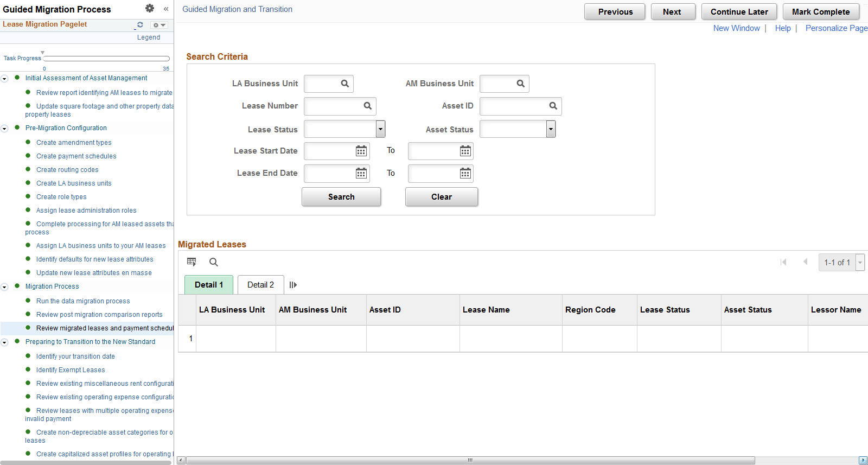Open the Legend link
This screenshot has width=868, height=465.
click(149, 37)
